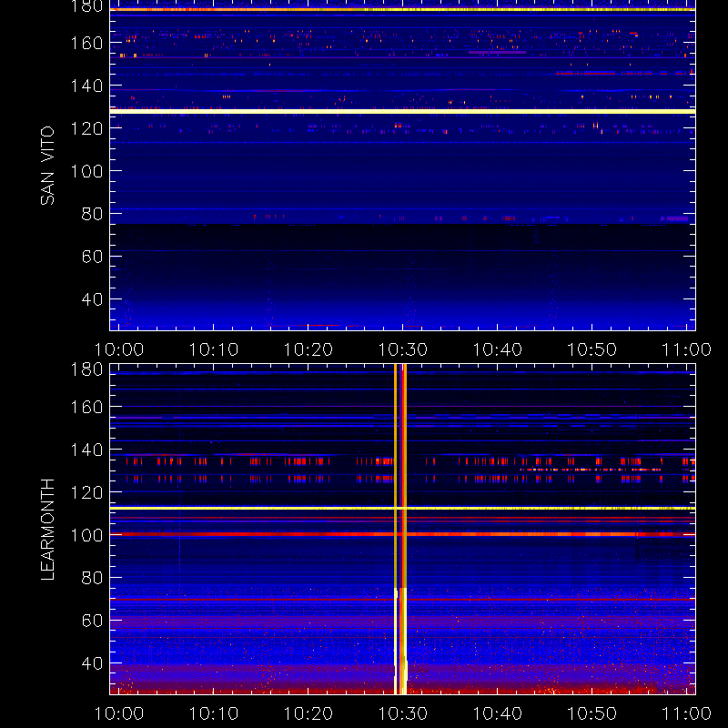Click the 10:00 time label under San Vito plot
The width and height of the screenshot is (728, 728).
[119, 349]
